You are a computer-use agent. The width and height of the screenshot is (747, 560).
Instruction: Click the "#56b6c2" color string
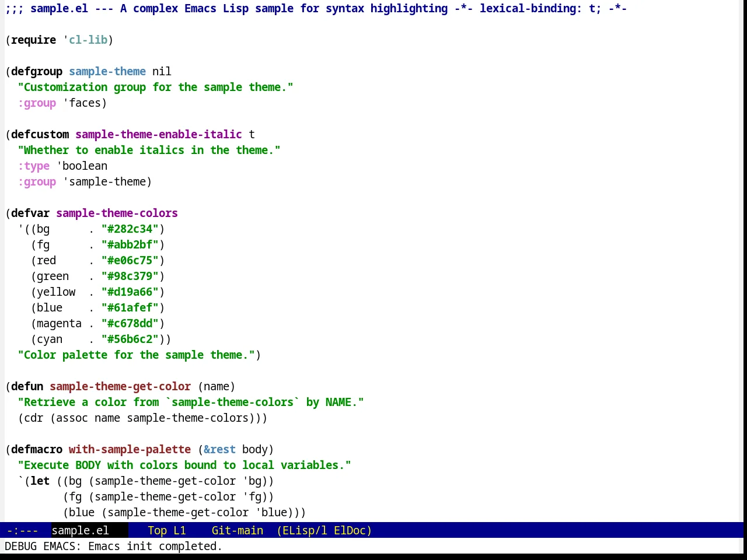tap(130, 339)
